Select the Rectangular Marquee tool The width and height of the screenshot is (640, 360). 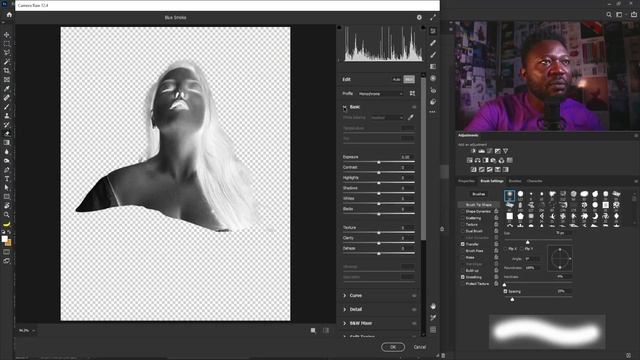[x=7, y=44]
